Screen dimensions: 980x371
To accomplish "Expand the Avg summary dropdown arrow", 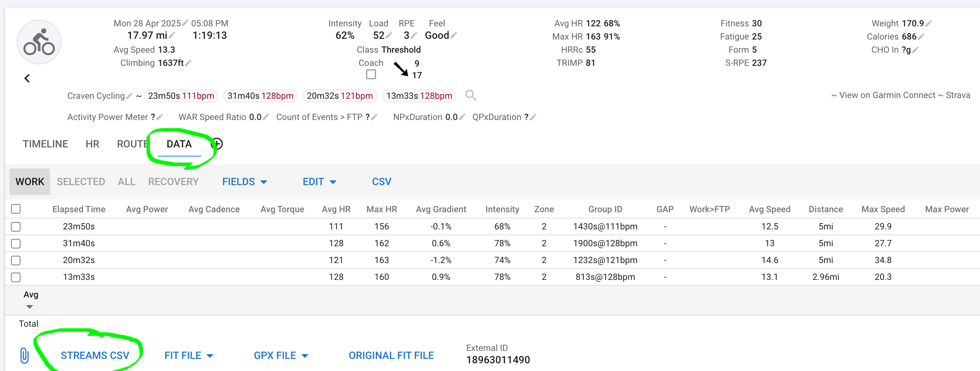I will (x=30, y=307).
